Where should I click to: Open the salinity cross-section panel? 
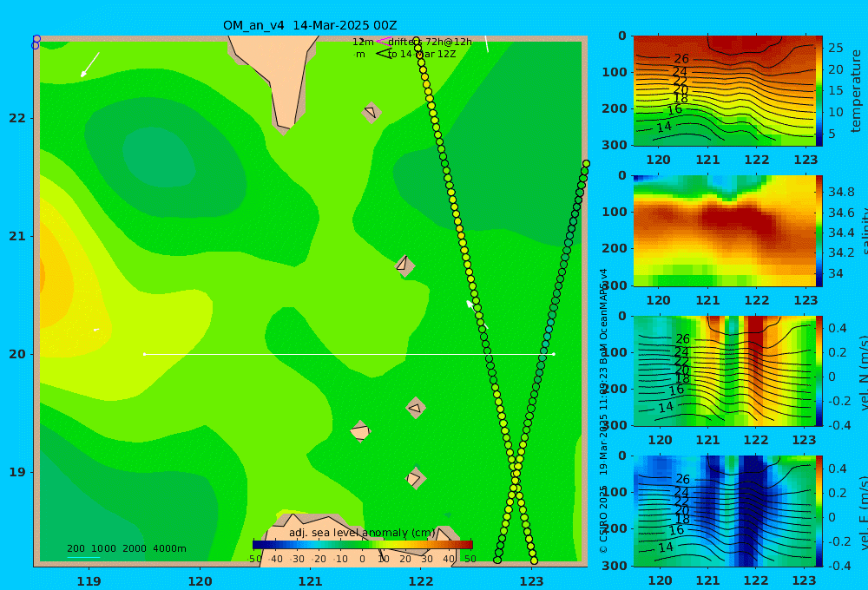click(724, 231)
